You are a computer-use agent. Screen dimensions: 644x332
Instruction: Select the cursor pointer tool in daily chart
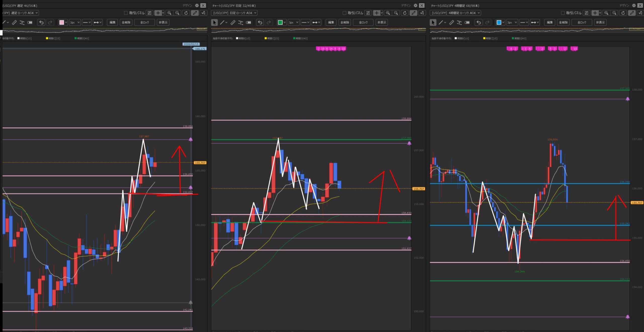tap(214, 22)
